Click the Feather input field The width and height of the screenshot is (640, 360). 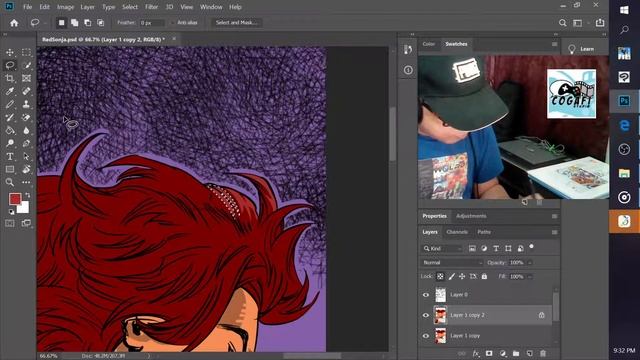tap(152, 23)
